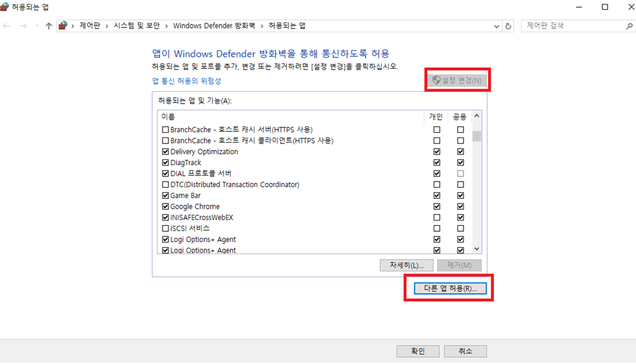Expand chevron after 제어판 breadcrumb
This screenshot has height=364, width=636.
[x=106, y=26]
